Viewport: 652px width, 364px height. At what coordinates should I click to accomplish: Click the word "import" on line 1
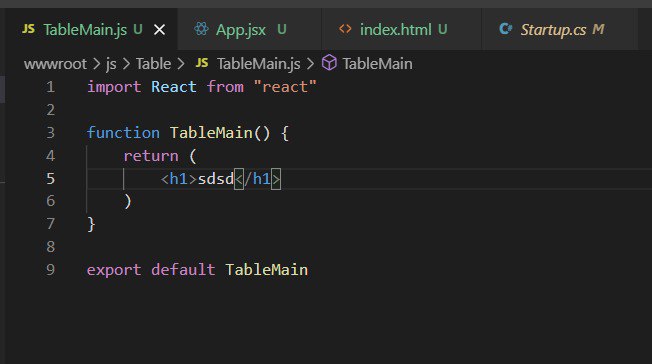pos(114,87)
